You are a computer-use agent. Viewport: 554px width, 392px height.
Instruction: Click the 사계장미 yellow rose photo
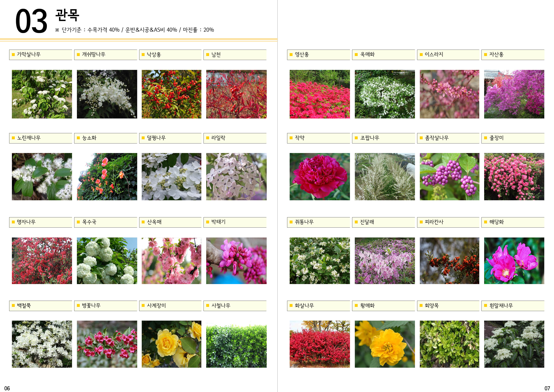171,344
